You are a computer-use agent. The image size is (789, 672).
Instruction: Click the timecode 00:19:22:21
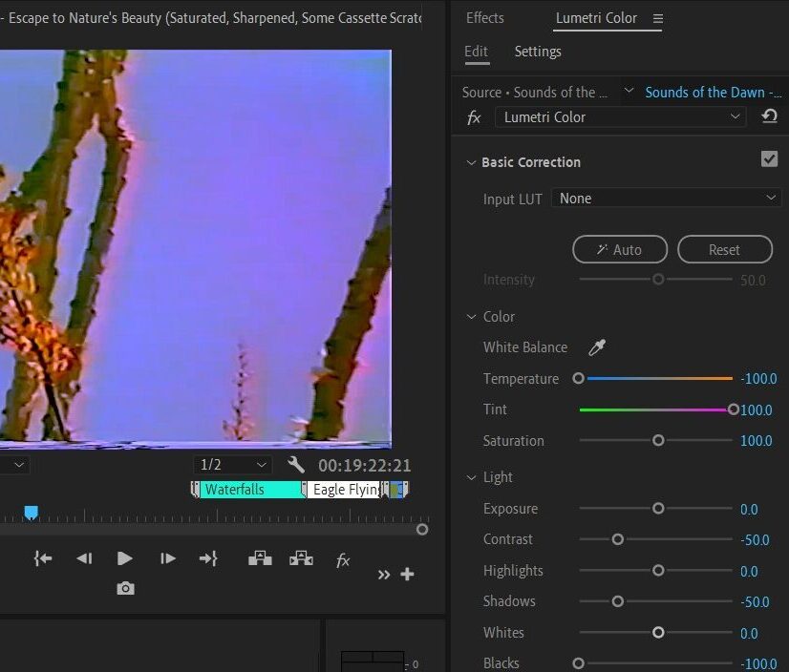(364, 466)
